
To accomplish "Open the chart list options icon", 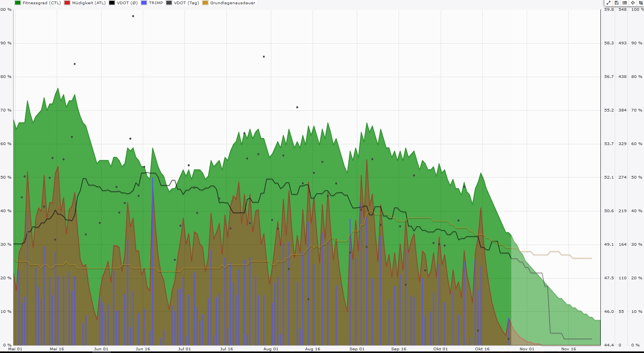I will pos(625,3).
